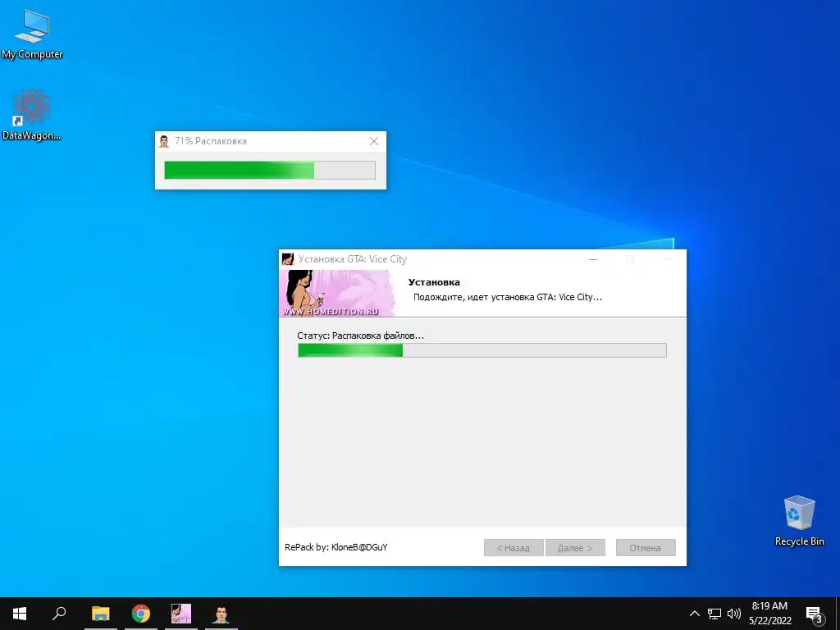Open network status tray icon
This screenshot has height=630, width=840.
point(714,614)
